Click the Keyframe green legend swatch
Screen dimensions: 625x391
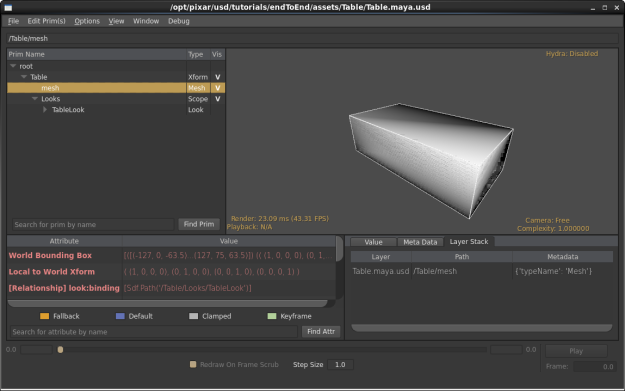click(x=272, y=316)
